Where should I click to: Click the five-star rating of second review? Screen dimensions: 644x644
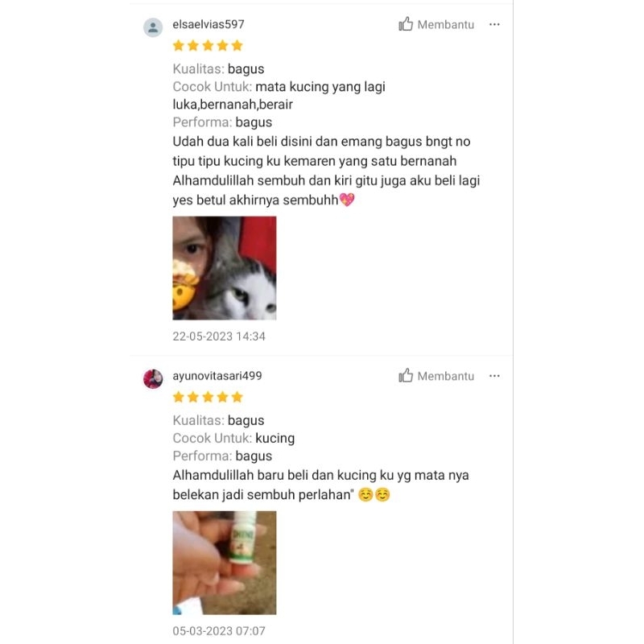pyautogui.click(x=208, y=397)
